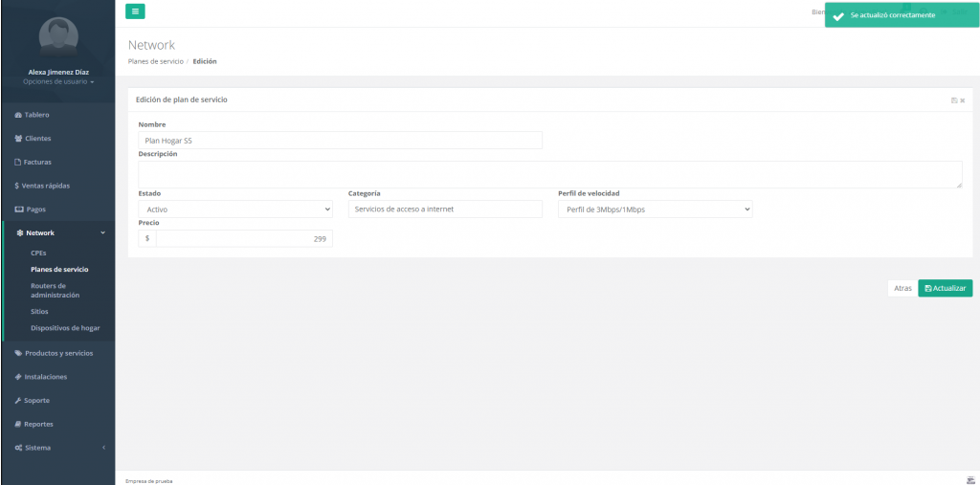Open the Clientes menu item

coord(58,139)
